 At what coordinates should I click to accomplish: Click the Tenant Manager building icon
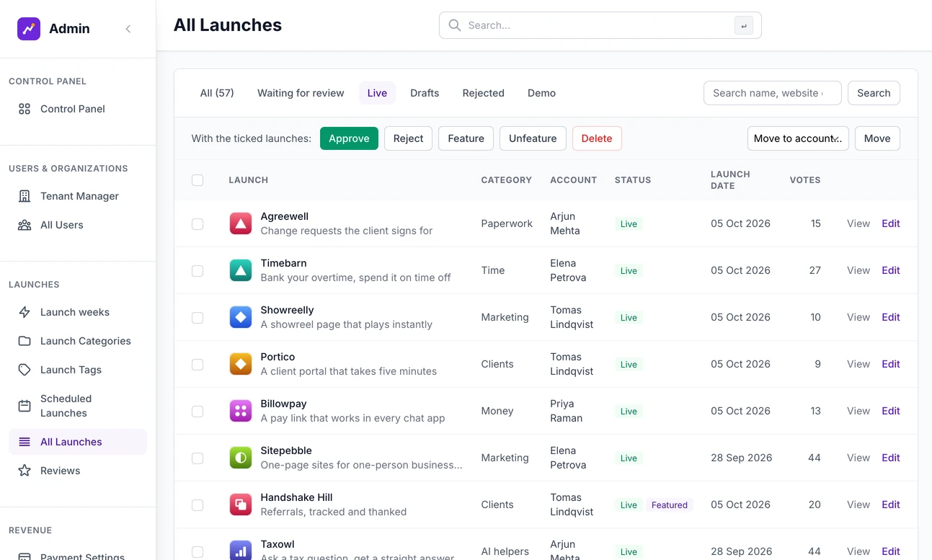(x=25, y=196)
